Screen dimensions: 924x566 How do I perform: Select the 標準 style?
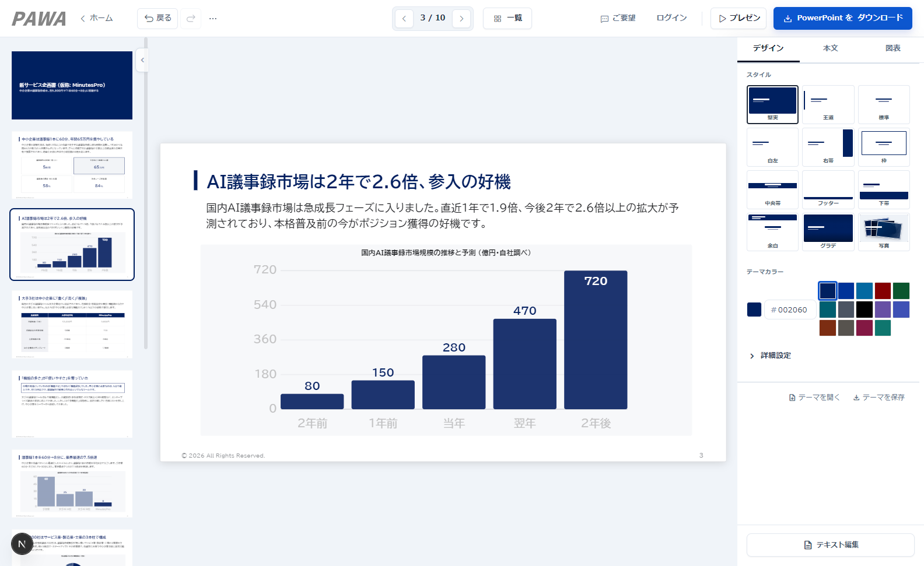[x=884, y=104]
